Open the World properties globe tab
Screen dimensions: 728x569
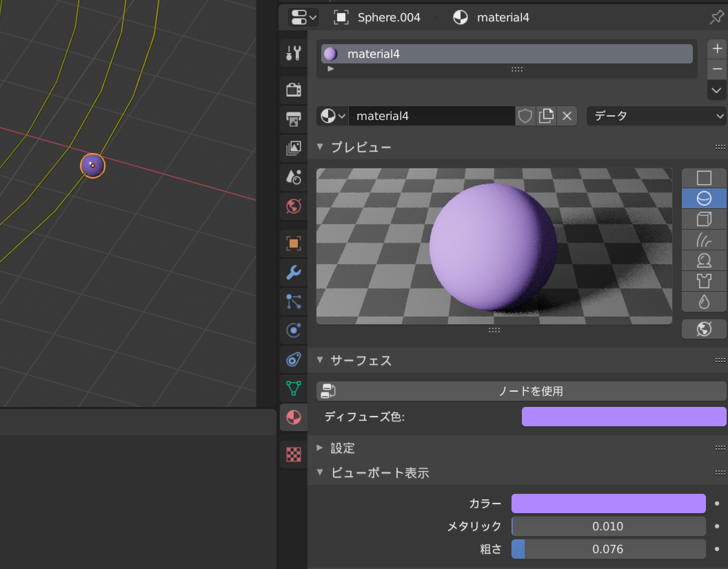294,206
